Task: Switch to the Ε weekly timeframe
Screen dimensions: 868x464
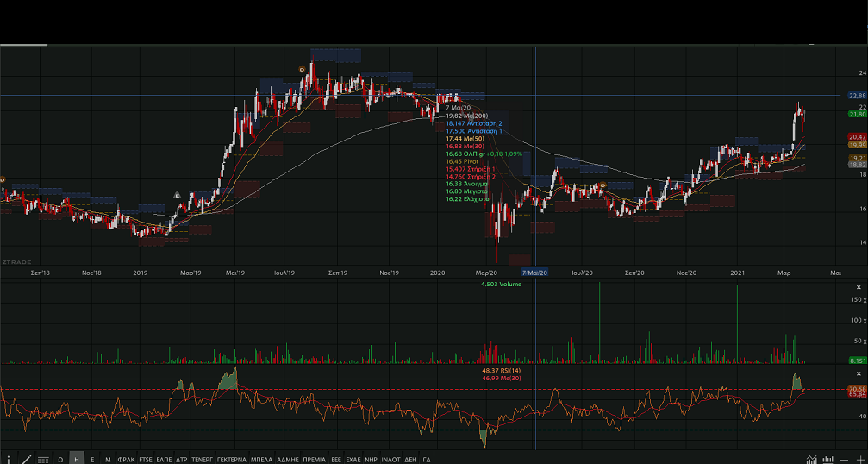Action: [92, 459]
